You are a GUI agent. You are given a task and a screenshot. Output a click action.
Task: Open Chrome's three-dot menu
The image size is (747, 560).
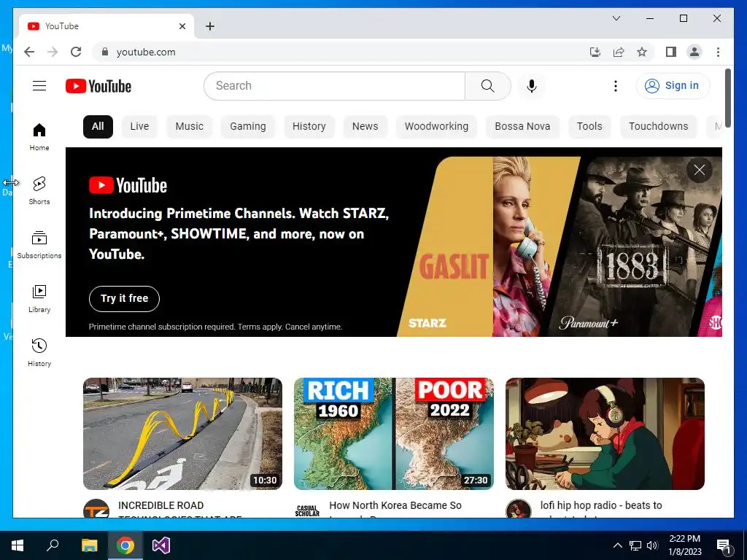[718, 52]
